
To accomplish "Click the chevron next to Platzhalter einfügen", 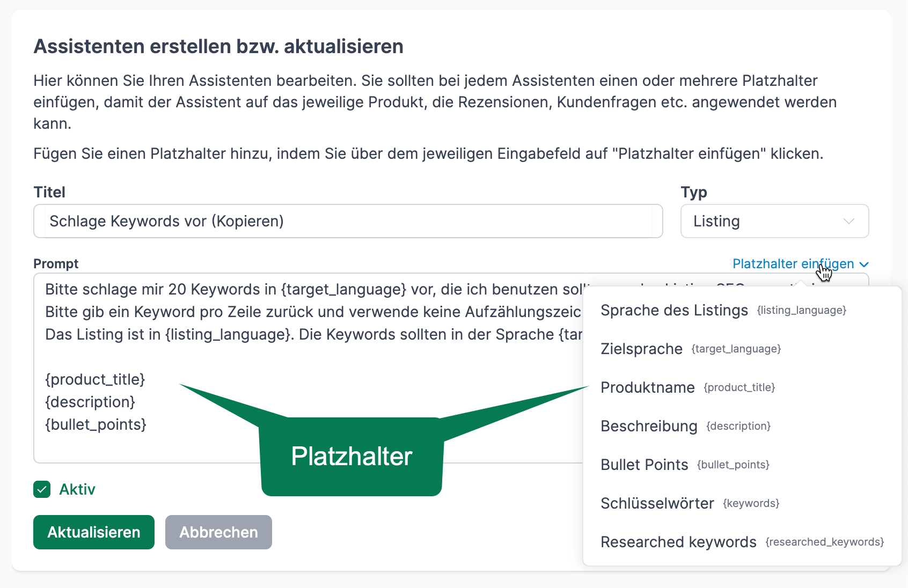I will [864, 264].
